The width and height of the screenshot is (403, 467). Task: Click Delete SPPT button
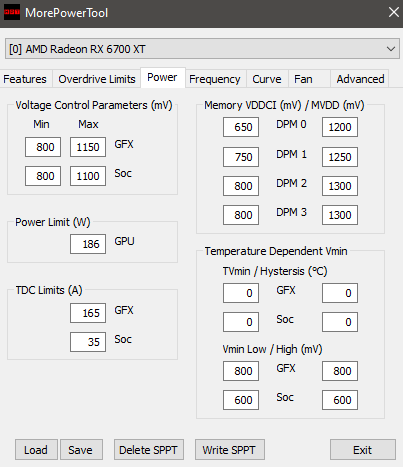tap(149, 450)
